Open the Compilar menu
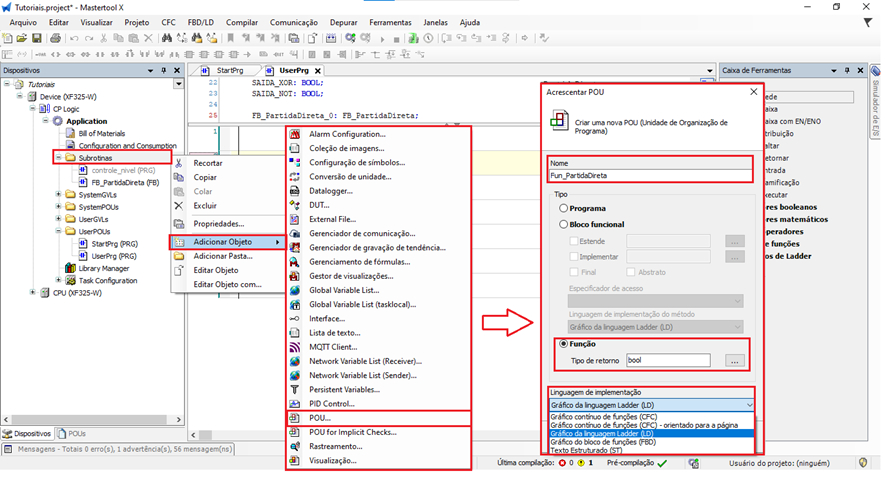 click(x=241, y=21)
